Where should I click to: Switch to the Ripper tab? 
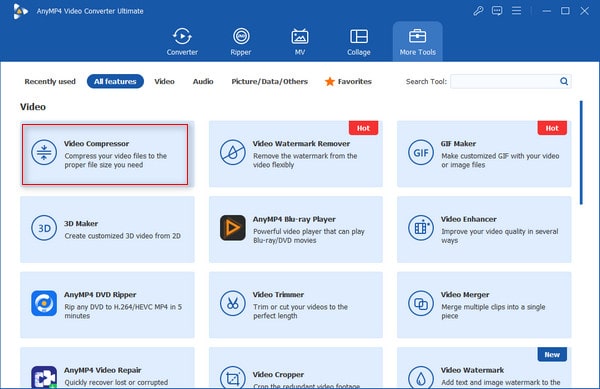241,42
